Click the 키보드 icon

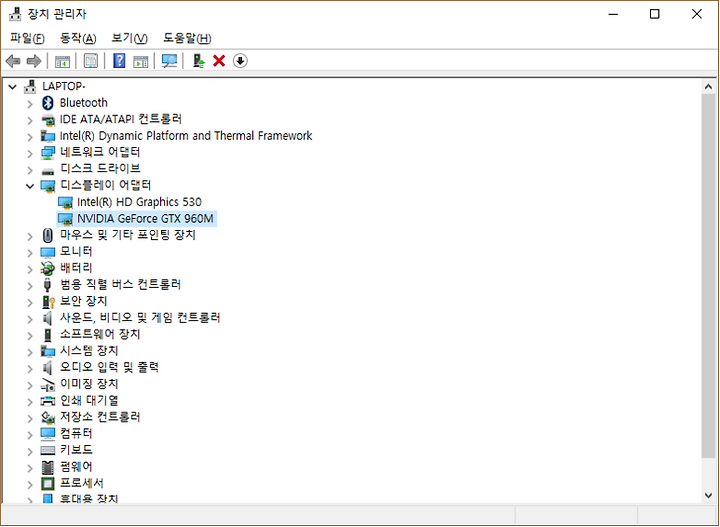tap(48, 450)
